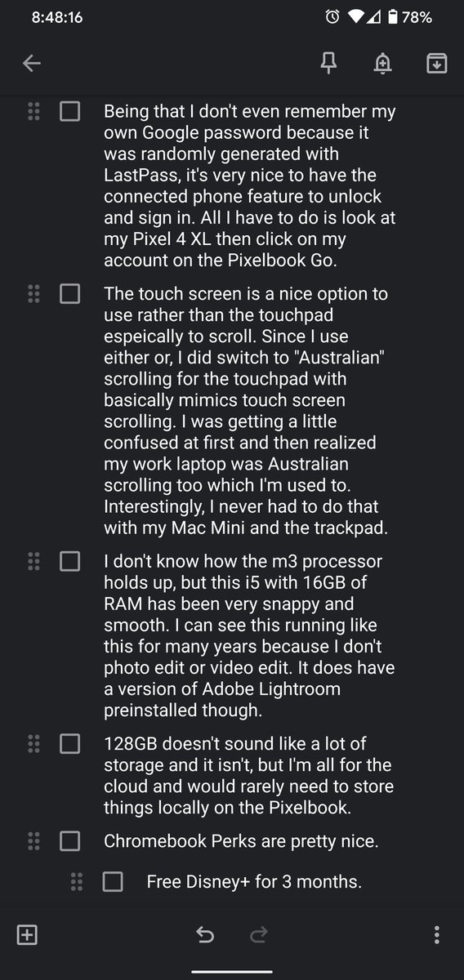Check off the 128GB storage item
The height and width of the screenshot is (980, 464).
70,743
